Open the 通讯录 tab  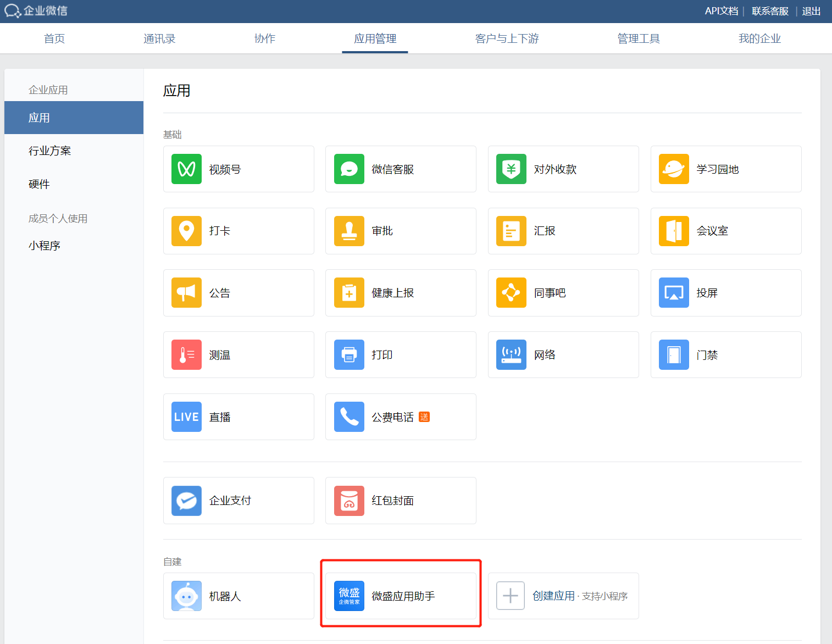point(159,38)
